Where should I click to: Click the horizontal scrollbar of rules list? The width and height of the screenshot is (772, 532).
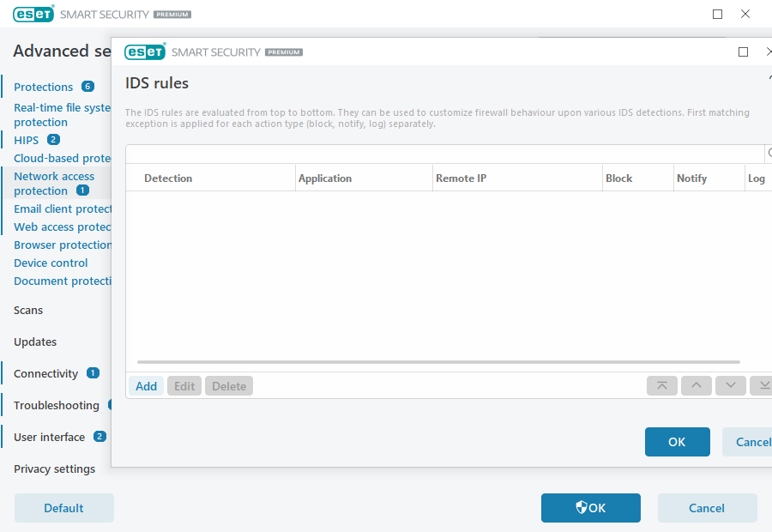pyautogui.click(x=438, y=362)
